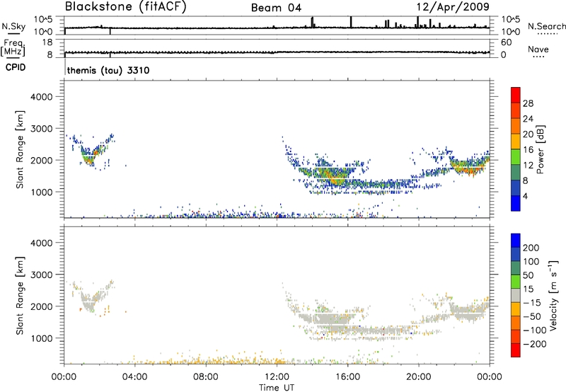Click the gray -15 to 15 velocity colorbar segment
566x392 pixels.
[x=516, y=295]
